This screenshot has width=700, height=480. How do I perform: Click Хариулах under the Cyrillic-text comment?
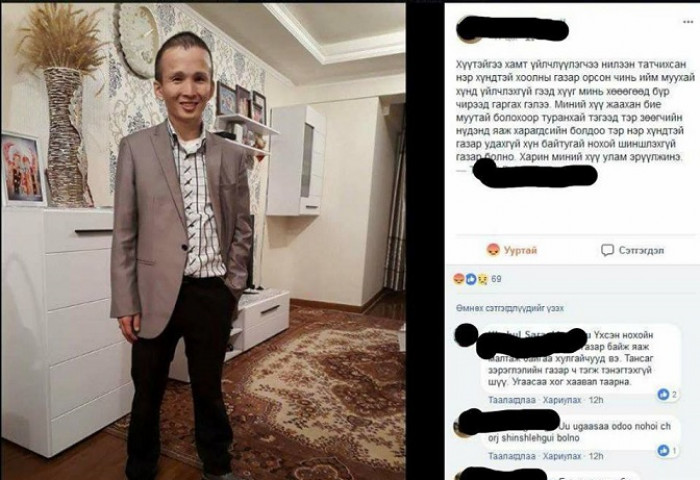tap(562, 400)
